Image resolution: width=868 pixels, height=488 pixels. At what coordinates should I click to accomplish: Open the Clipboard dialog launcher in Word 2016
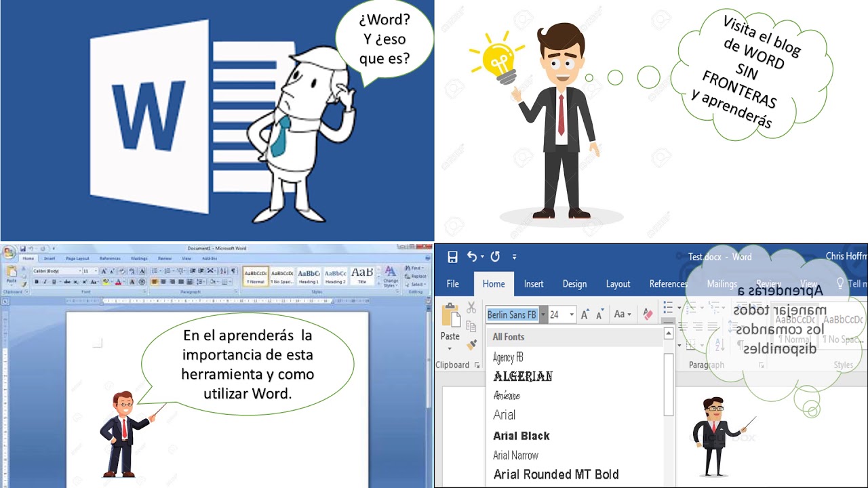[477, 365]
